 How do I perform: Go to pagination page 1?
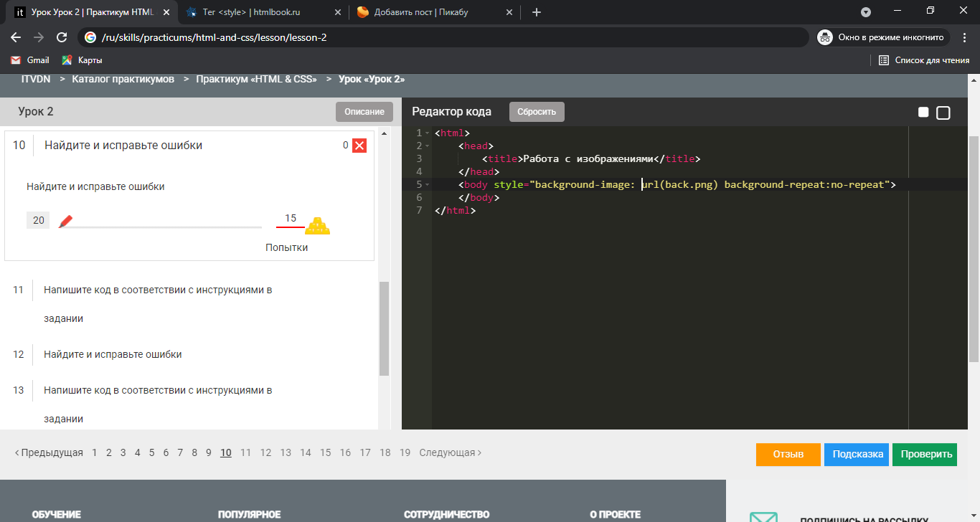tap(95, 452)
